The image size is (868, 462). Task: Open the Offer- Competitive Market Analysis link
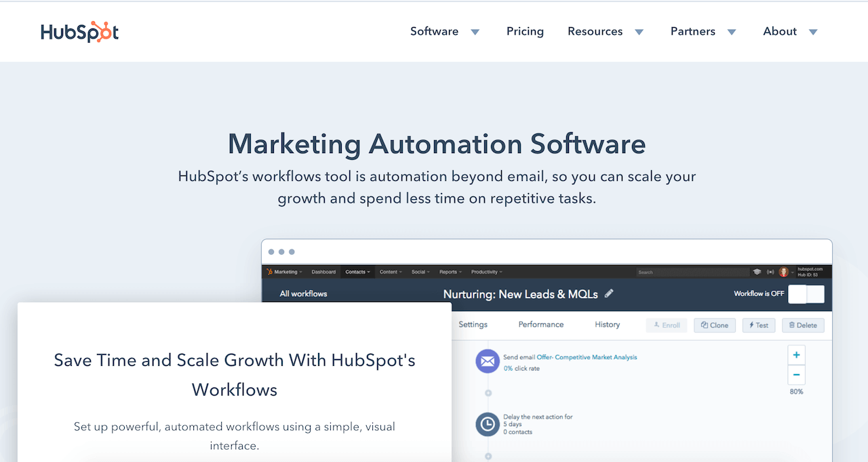pyautogui.click(x=587, y=357)
